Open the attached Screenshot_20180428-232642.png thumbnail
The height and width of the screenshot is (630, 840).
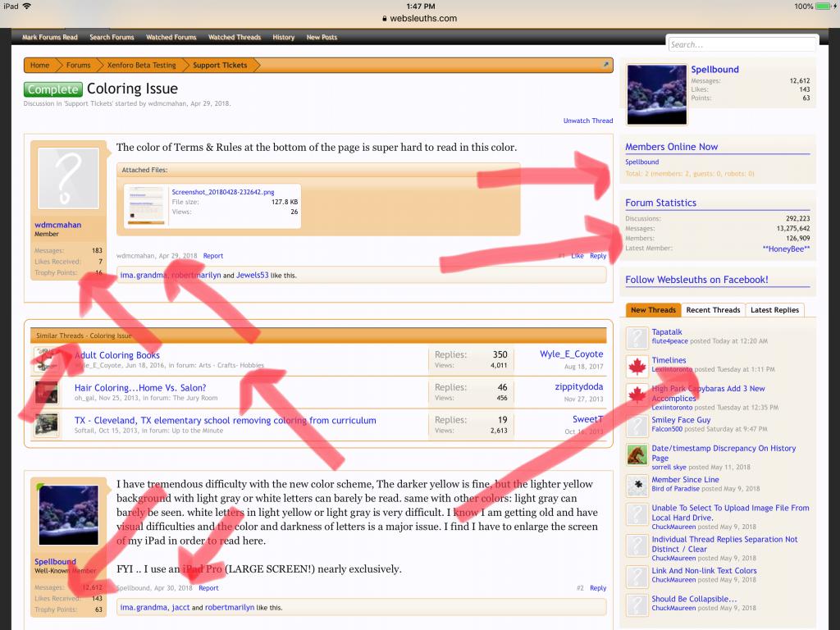(146, 206)
